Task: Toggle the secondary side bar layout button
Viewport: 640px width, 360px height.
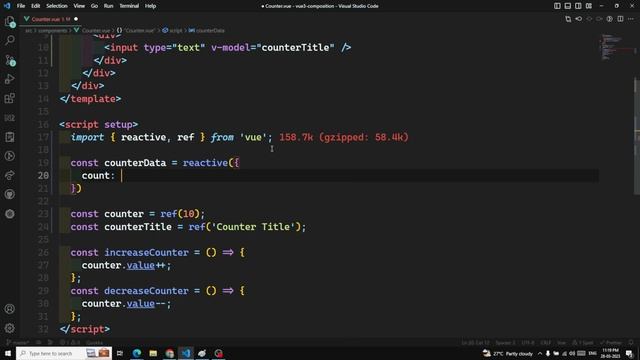Action: (x=578, y=6)
